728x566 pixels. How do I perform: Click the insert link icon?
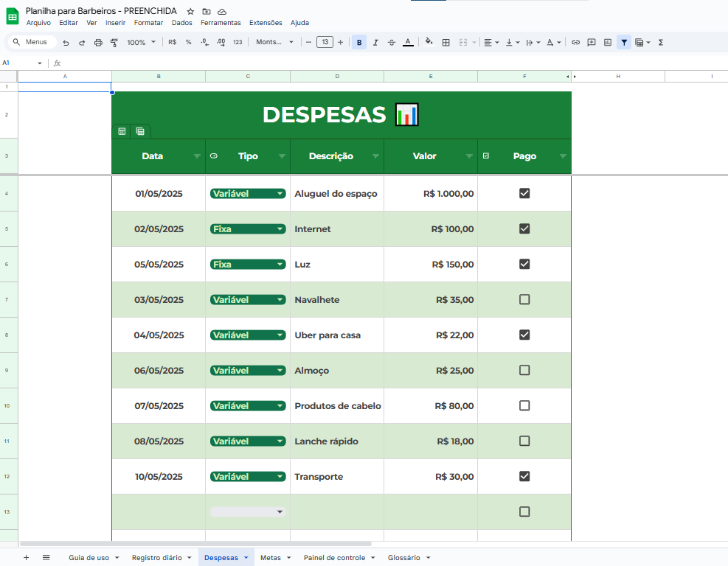click(575, 42)
